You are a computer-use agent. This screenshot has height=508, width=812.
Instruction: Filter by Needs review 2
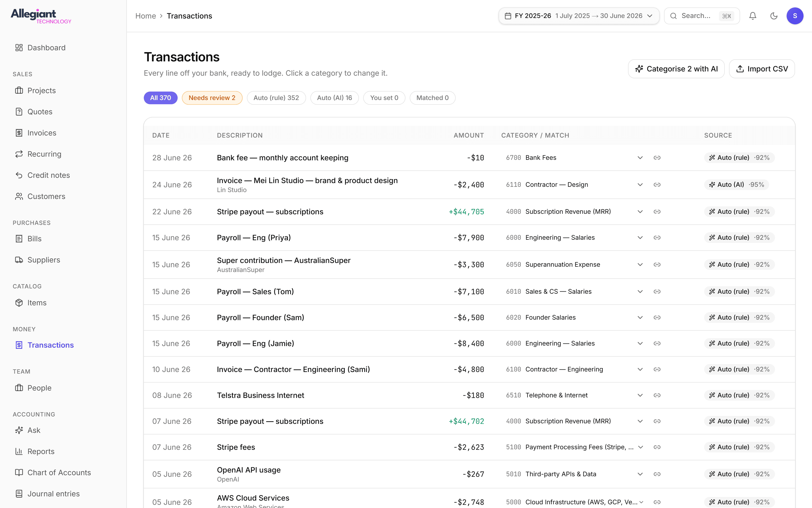pos(212,98)
